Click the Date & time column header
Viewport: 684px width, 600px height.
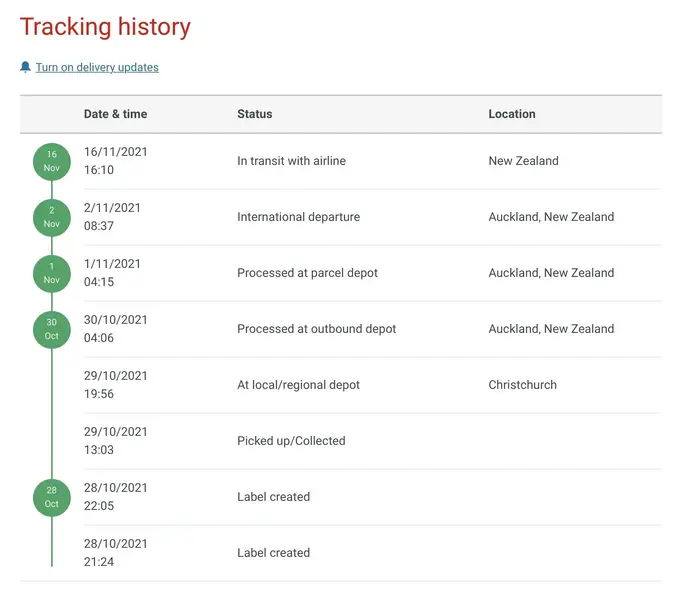pyautogui.click(x=116, y=114)
